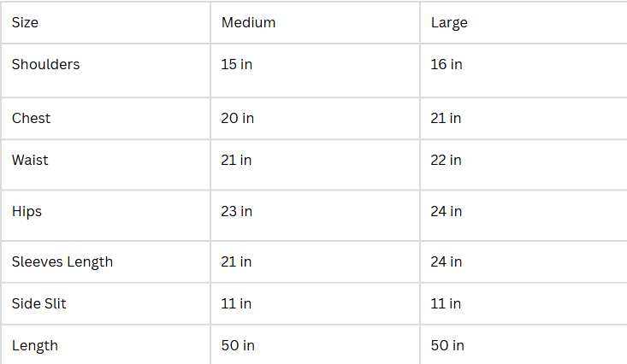Select the Large column header
627x364 pixels.
click(x=449, y=23)
